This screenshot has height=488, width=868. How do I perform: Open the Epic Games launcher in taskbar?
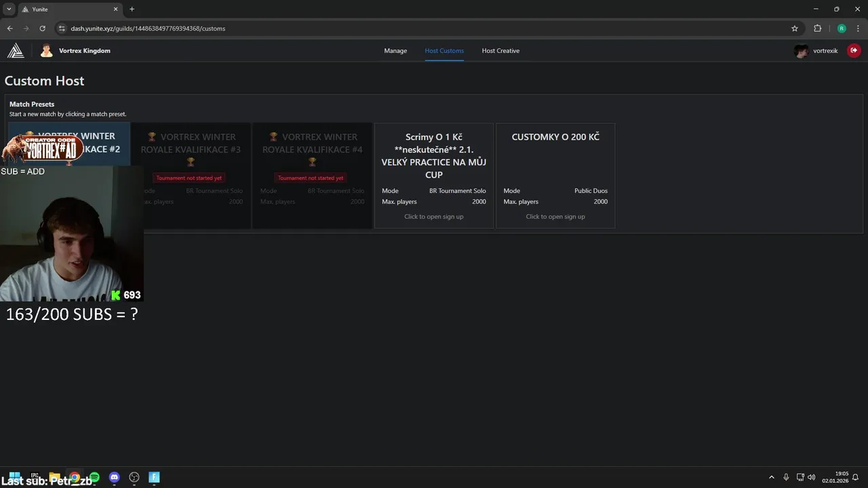tap(35, 477)
